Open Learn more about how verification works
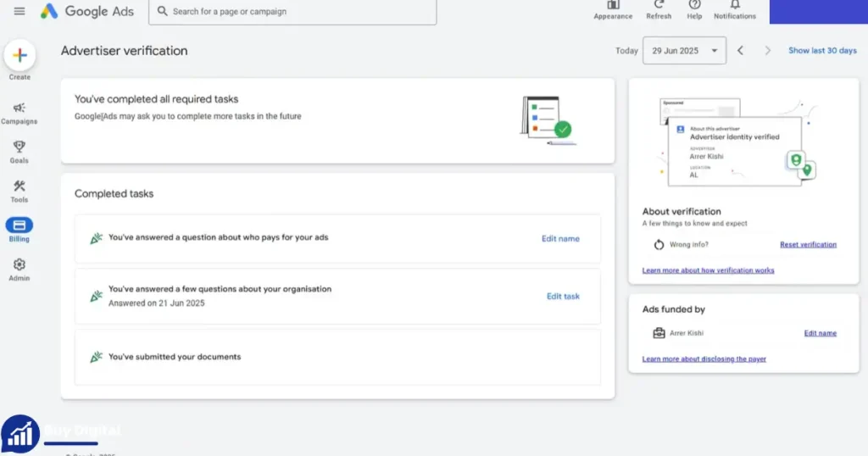 pyautogui.click(x=708, y=270)
